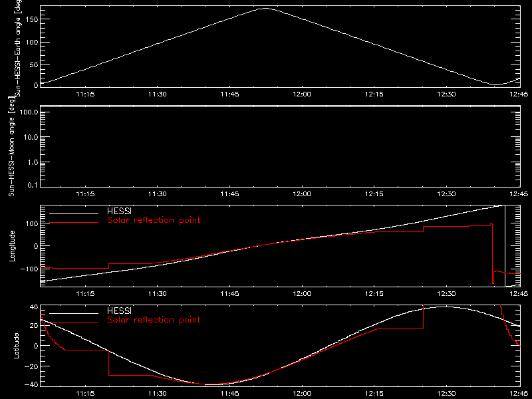Screen dimensions: 532x399
Task: Click 11:15 label under Moon angle plot
Action: pyautogui.click(x=85, y=194)
